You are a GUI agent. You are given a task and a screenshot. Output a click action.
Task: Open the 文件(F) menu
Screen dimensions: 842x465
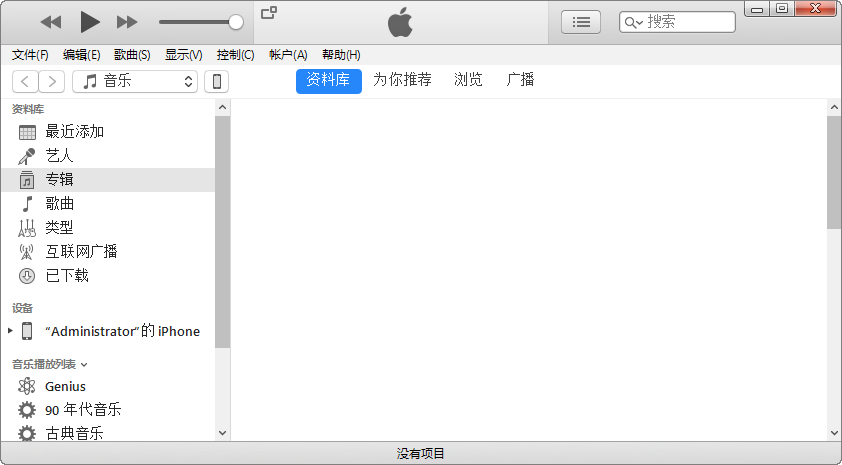[x=30, y=55]
